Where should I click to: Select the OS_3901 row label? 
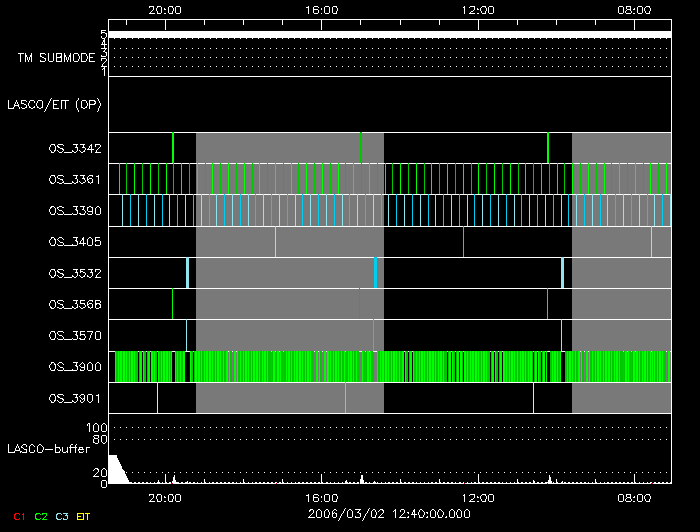[x=75, y=398]
